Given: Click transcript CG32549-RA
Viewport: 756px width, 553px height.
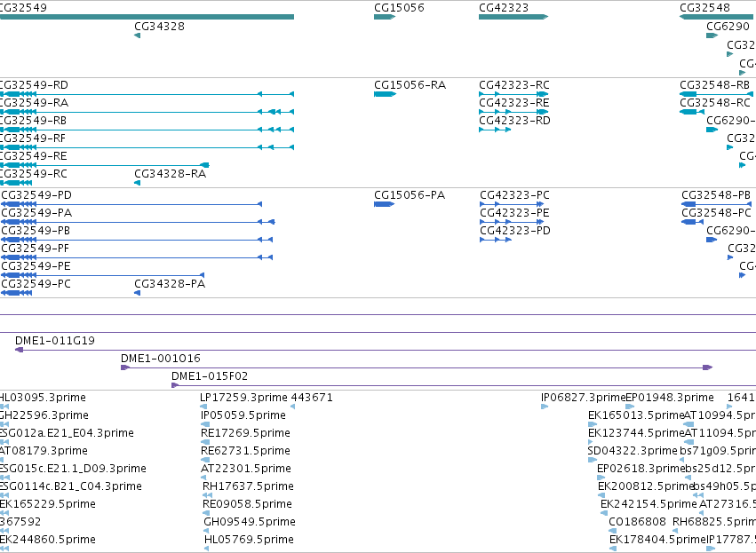Looking at the screenshot, I should tap(147, 112).
